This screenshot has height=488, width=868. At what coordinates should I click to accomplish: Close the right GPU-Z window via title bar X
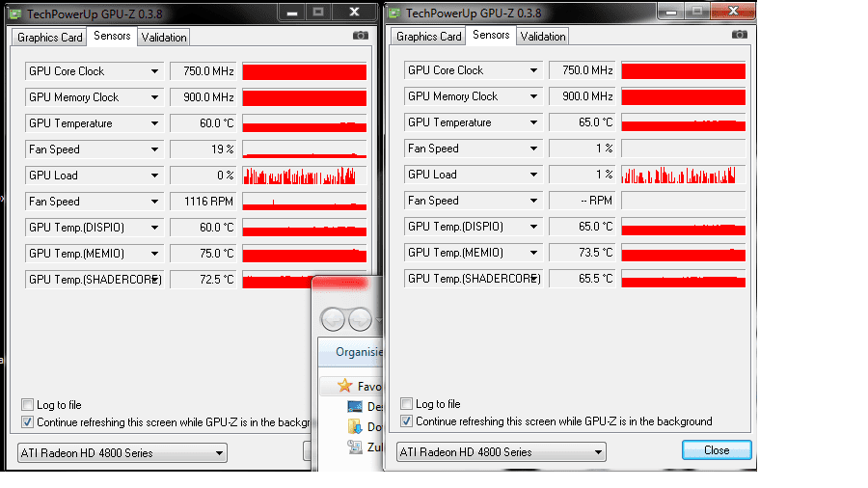pyautogui.click(x=733, y=11)
